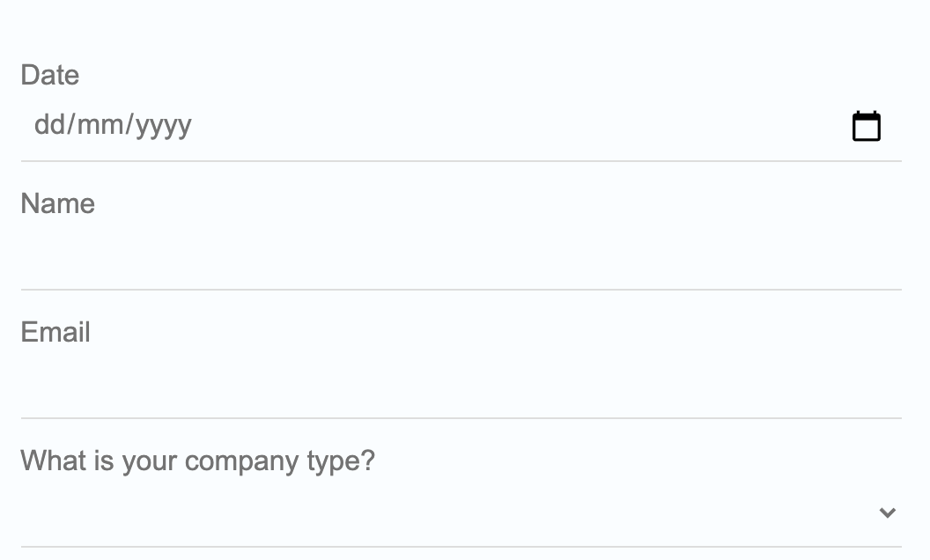Select the "mm" month segment

click(100, 125)
